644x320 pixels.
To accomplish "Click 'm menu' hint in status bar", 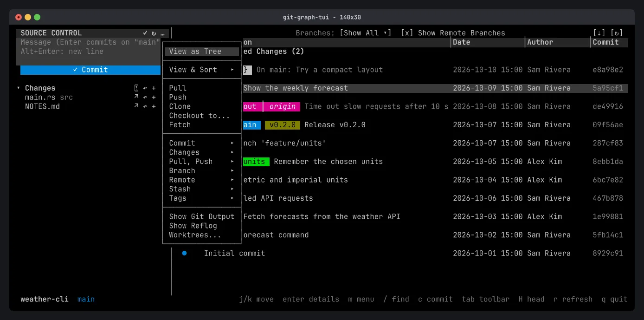I will click(x=361, y=299).
